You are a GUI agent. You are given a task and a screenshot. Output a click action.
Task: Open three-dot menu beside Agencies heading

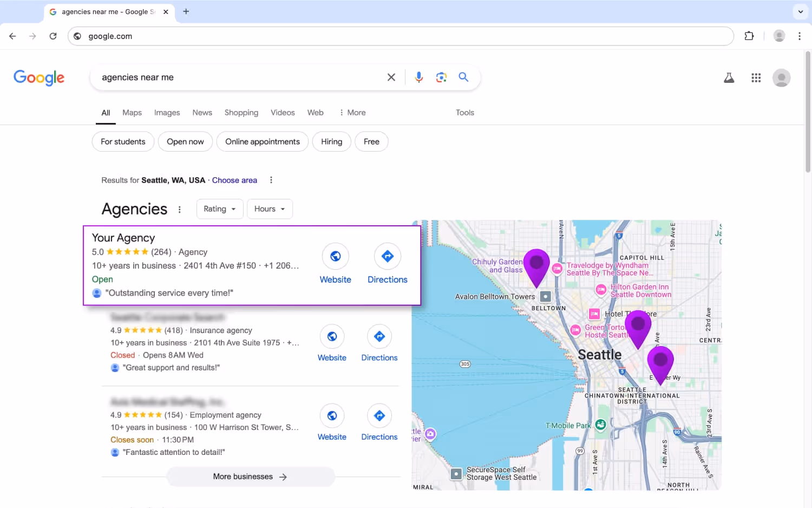click(x=180, y=210)
